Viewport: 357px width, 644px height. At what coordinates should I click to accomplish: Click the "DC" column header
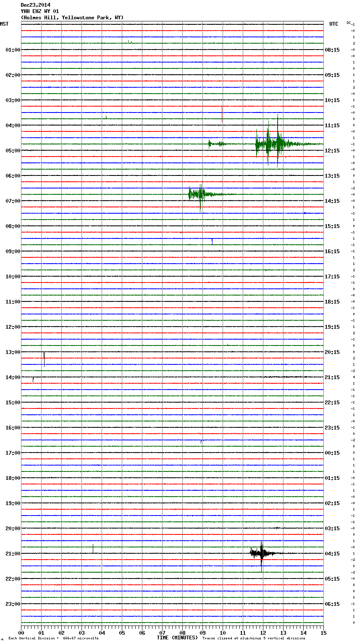click(x=349, y=23)
